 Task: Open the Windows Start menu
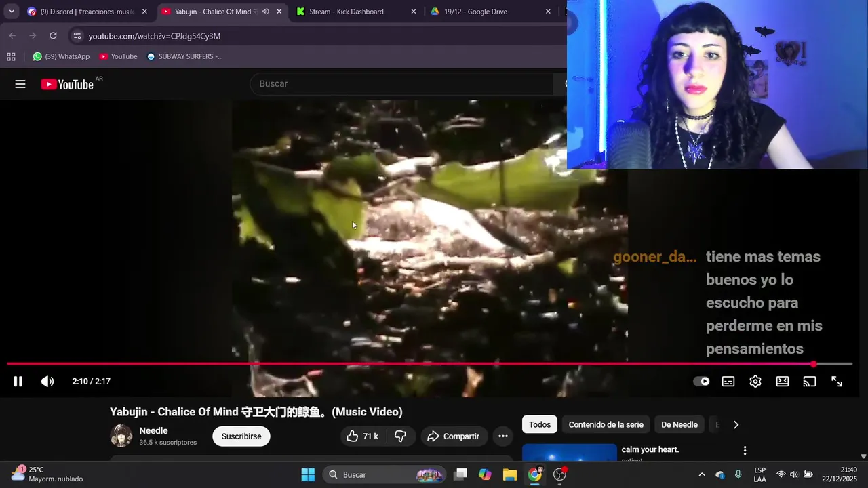(x=308, y=474)
